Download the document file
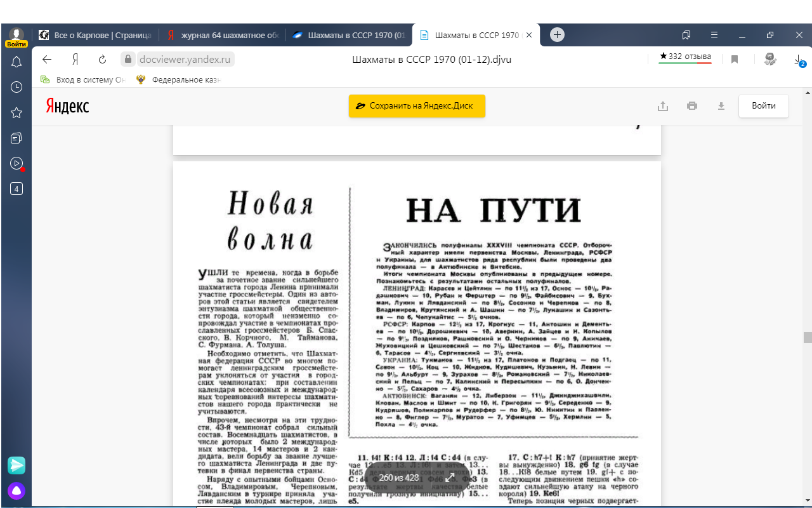Screen dimensions: 812x508 pos(721,106)
